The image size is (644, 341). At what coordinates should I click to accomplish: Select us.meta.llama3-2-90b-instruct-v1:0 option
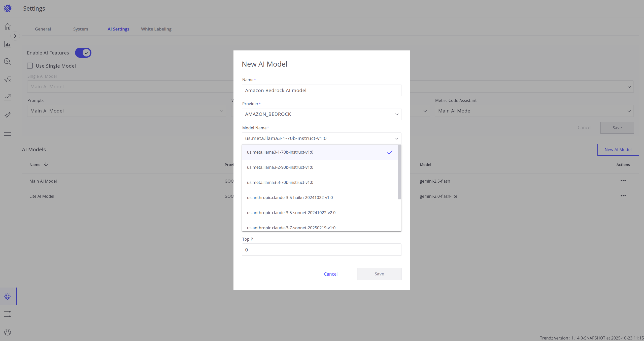280,167
